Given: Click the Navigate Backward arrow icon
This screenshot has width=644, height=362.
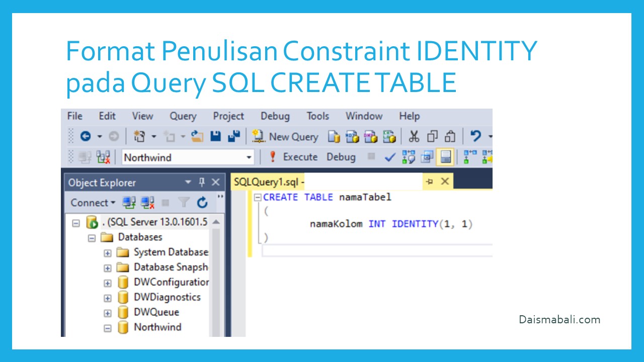Looking at the screenshot, I should 85,136.
